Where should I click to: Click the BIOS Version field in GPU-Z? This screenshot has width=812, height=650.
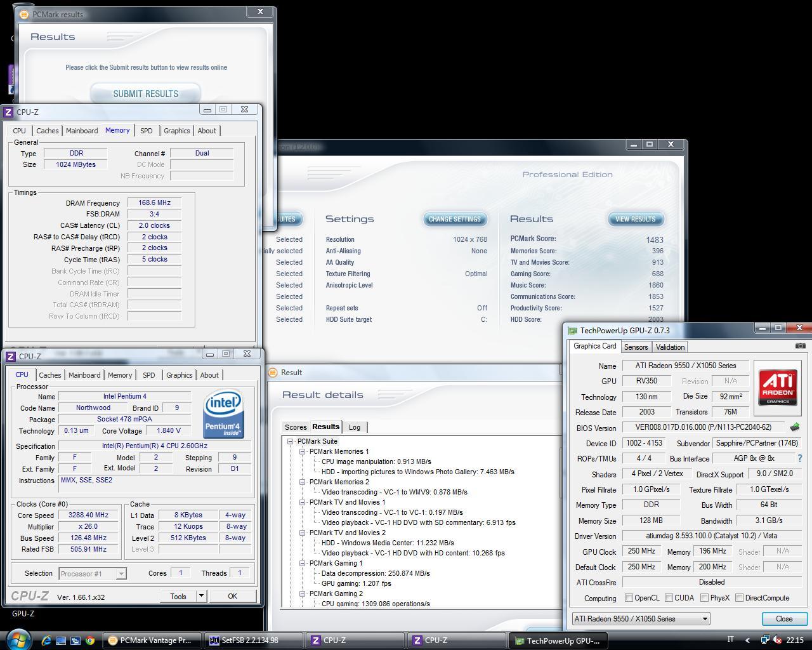pos(703,428)
